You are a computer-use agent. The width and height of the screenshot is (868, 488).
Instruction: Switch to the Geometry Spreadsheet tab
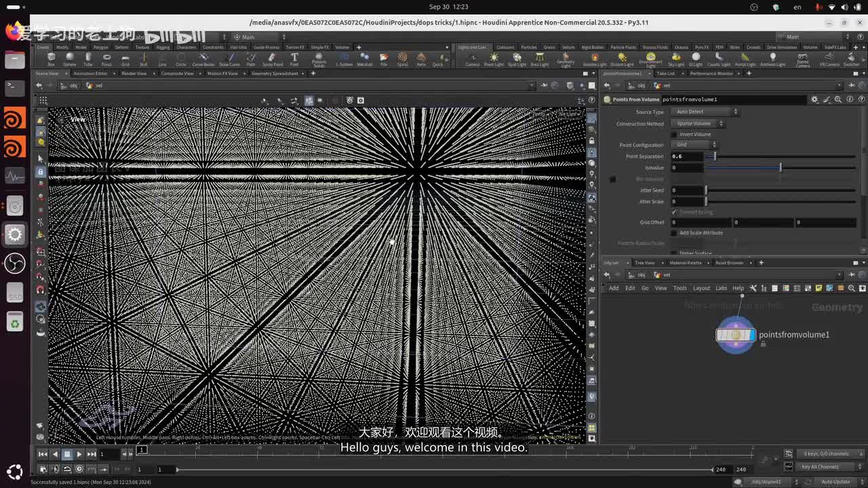click(x=275, y=73)
